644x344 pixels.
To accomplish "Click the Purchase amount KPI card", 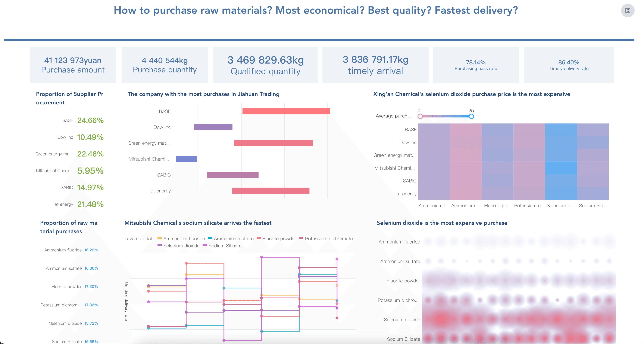I will (73, 65).
